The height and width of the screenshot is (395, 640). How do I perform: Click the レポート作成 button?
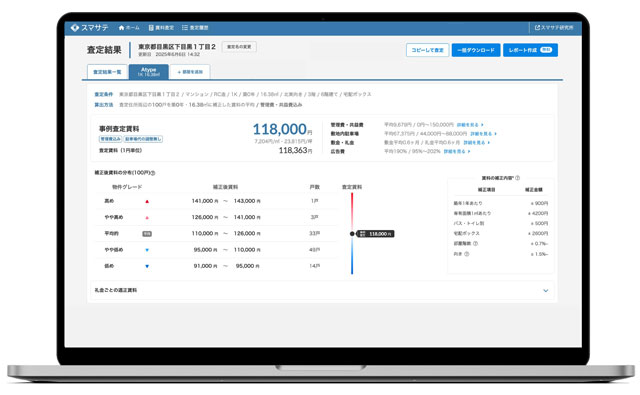(x=530, y=50)
